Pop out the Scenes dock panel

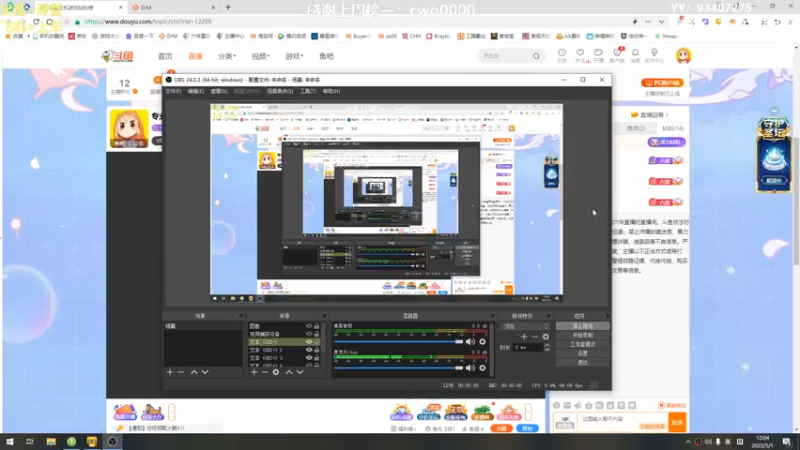pos(240,316)
